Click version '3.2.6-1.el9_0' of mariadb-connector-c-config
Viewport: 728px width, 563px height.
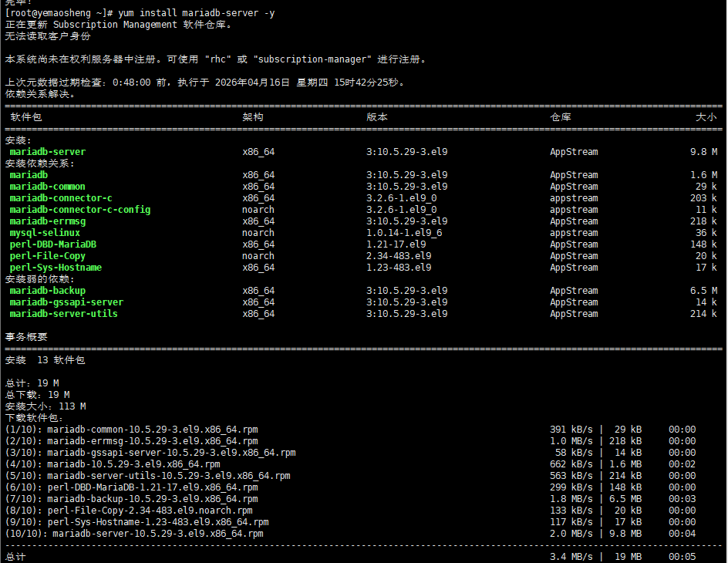[x=402, y=210]
